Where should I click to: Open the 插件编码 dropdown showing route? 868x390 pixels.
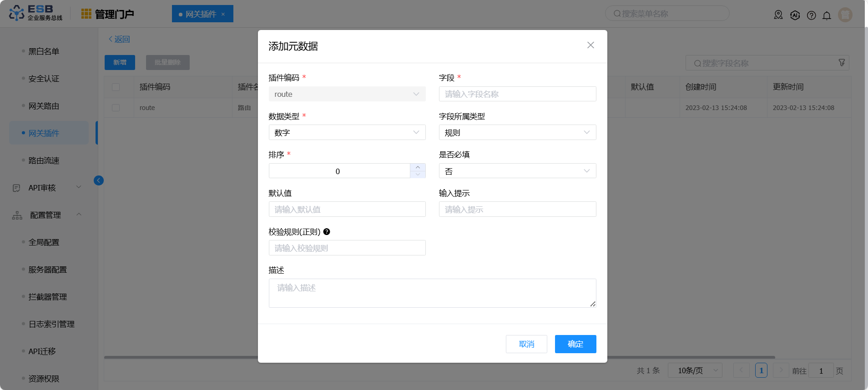click(x=347, y=94)
